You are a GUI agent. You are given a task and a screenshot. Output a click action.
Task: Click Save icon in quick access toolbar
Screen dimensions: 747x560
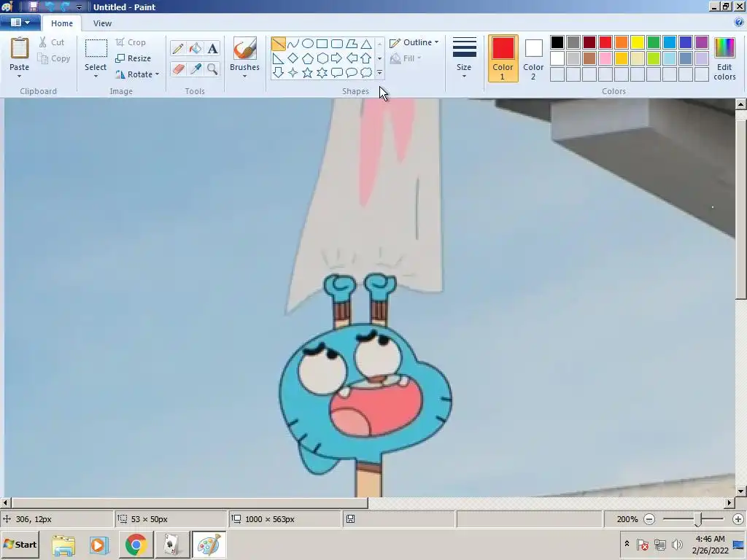pyautogui.click(x=34, y=7)
